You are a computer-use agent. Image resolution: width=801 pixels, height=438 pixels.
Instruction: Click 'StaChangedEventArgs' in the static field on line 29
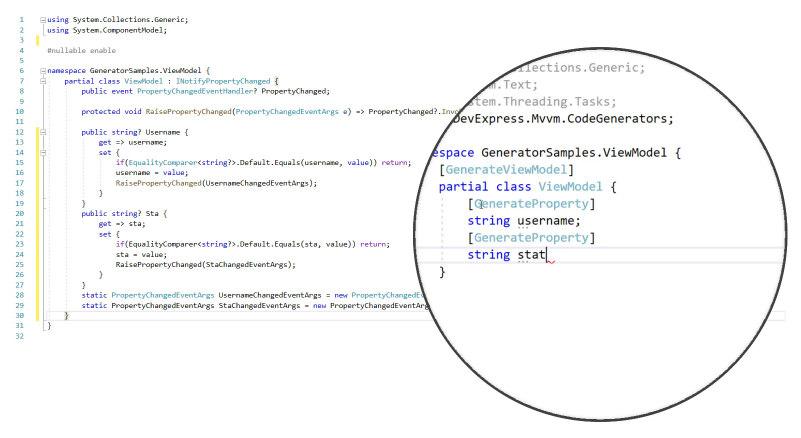pos(259,306)
